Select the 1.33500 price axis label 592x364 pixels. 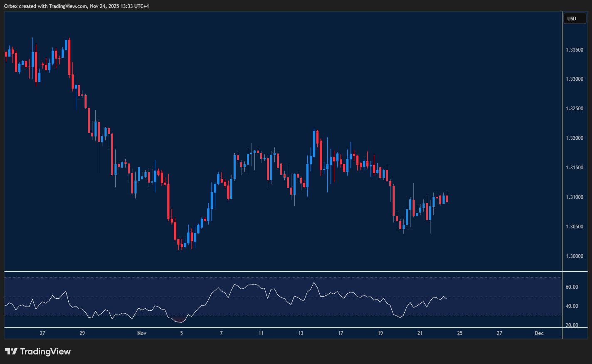574,50
